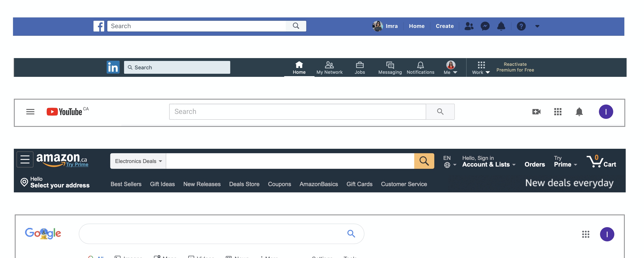Expand Amazon EN language selector
644x258 pixels.
449,162
